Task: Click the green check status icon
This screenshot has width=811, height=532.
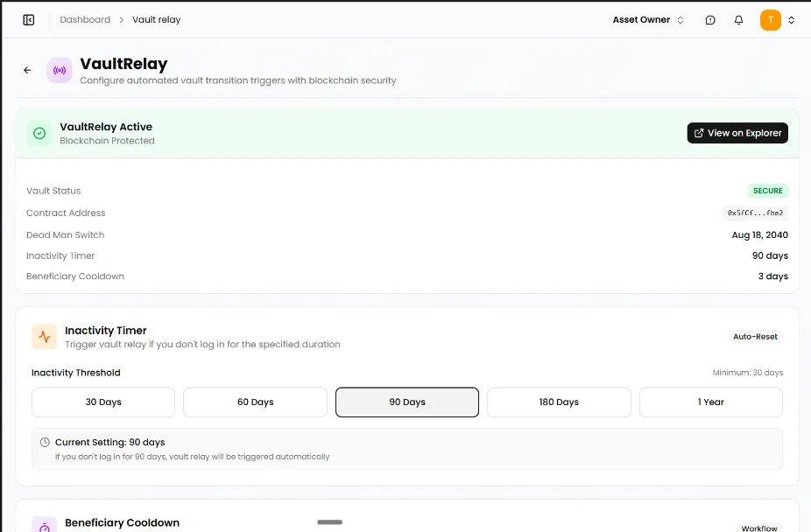Action: (x=39, y=133)
